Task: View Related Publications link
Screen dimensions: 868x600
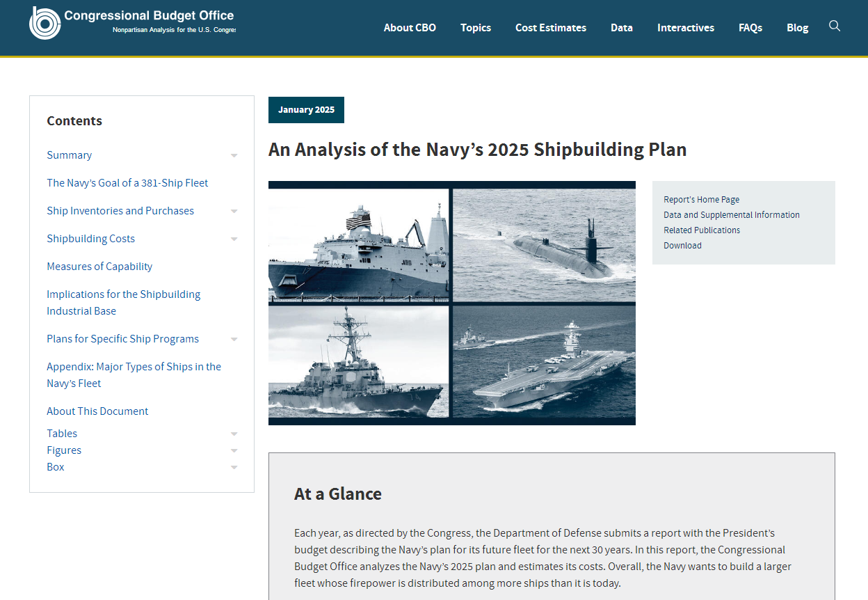Action: [702, 230]
